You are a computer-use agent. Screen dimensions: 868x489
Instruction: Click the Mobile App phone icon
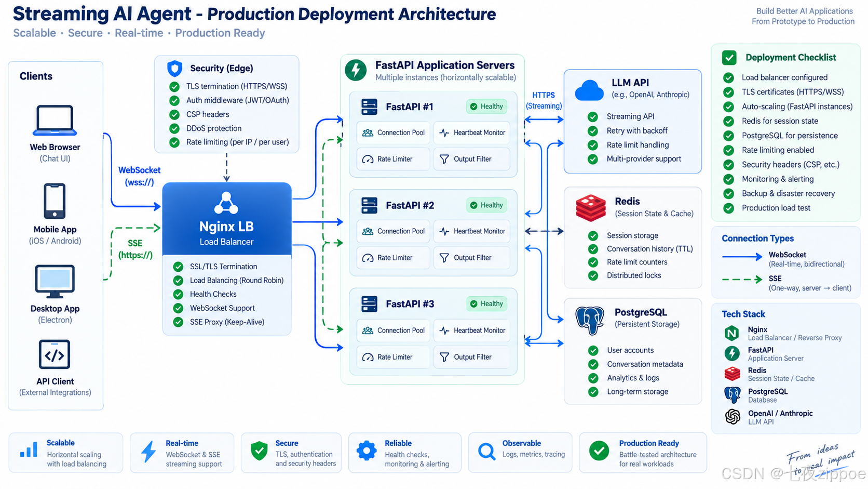55,201
